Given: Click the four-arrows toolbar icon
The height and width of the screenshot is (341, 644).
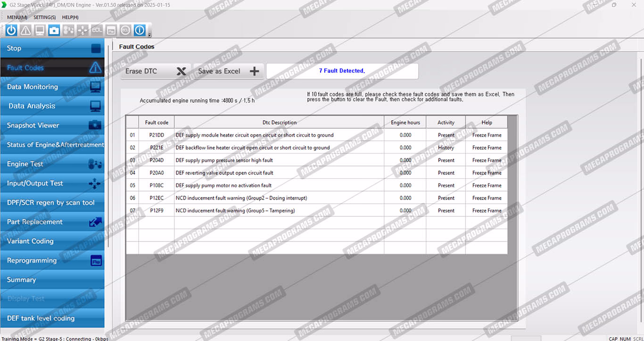Looking at the screenshot, I should coord(83,30).
